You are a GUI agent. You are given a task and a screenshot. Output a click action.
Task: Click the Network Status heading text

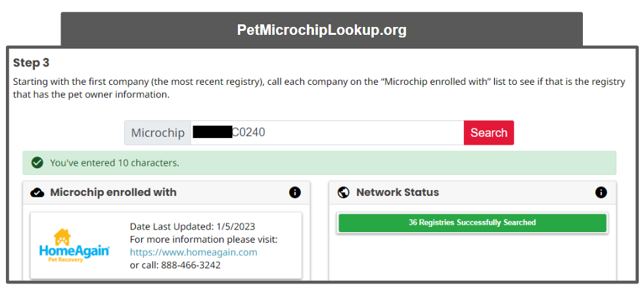point(398,193)
